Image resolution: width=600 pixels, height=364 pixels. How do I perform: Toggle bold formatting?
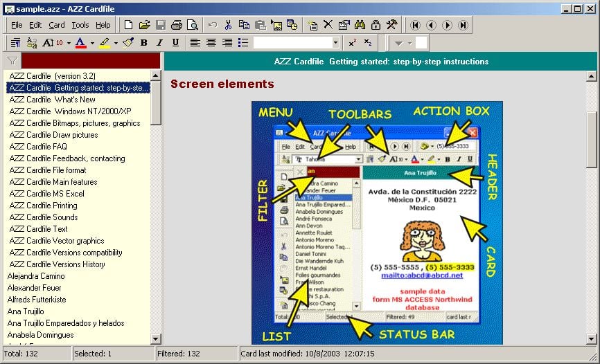click(x=144, y=42)
